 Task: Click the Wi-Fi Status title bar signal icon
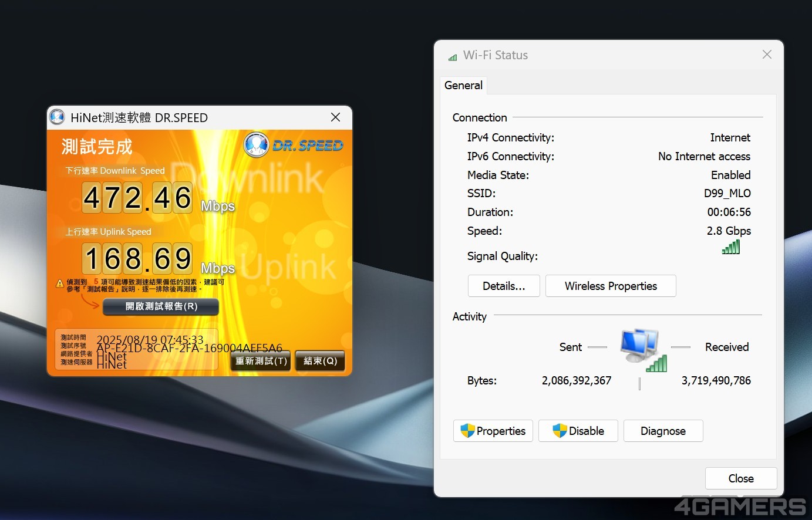pos(453,57)
